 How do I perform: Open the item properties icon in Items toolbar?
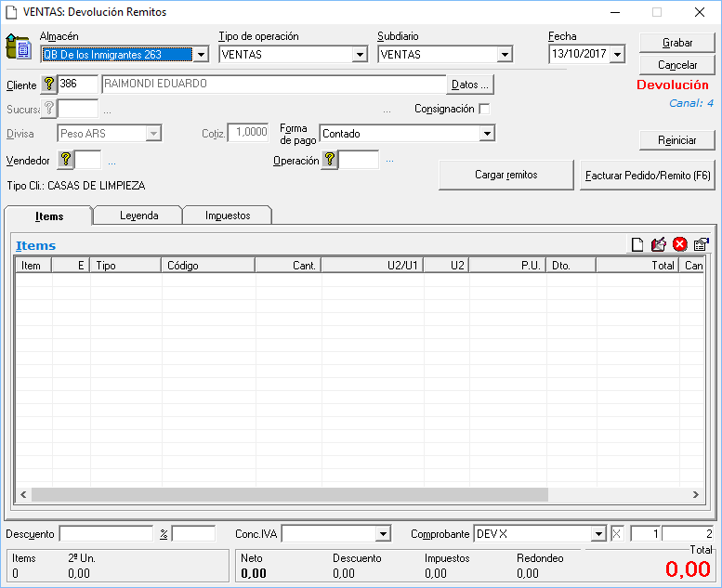point(702,245)
